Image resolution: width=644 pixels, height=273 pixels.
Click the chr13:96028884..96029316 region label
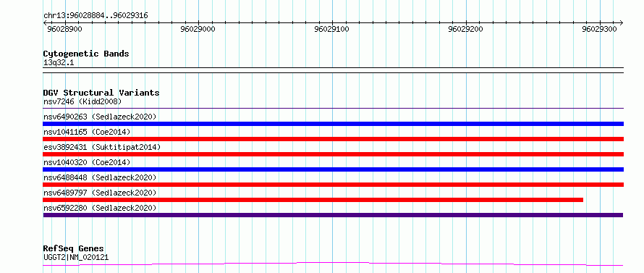click(96, 16)
